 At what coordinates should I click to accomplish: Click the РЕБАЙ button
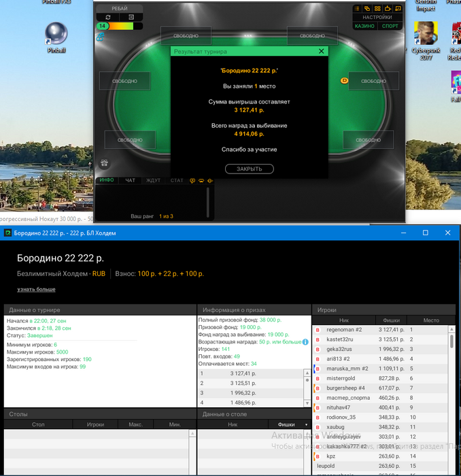[x=120, y=8]
